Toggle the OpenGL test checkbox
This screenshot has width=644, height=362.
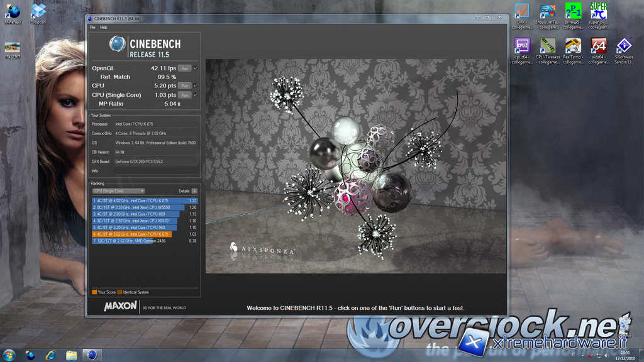[x=196, y=68]
